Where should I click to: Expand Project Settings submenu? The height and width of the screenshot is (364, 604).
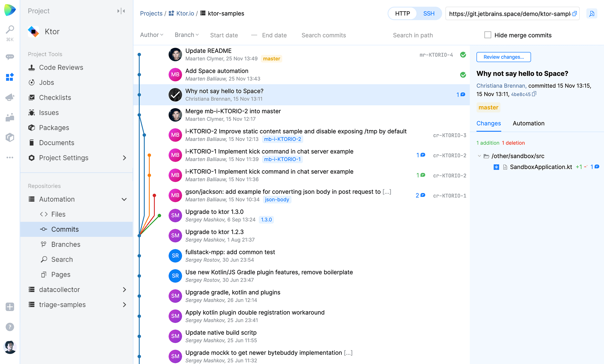click(x=125, y=158)
